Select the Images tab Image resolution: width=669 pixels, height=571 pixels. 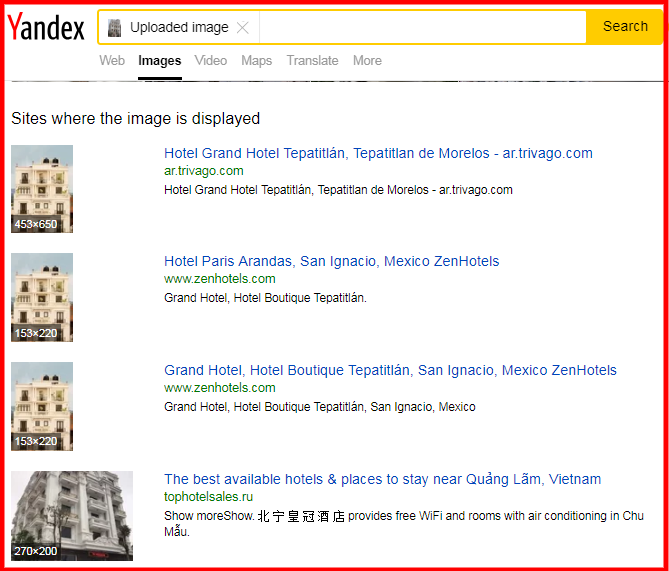160,61
